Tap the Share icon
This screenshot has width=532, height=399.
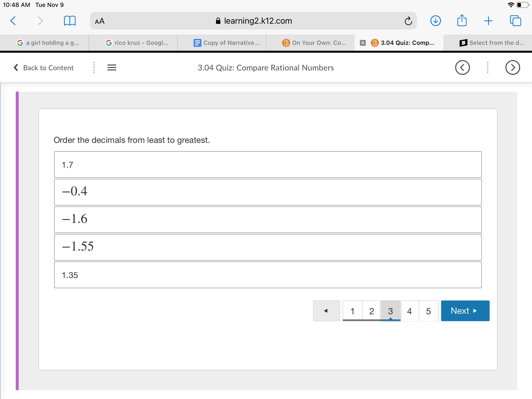462,20
